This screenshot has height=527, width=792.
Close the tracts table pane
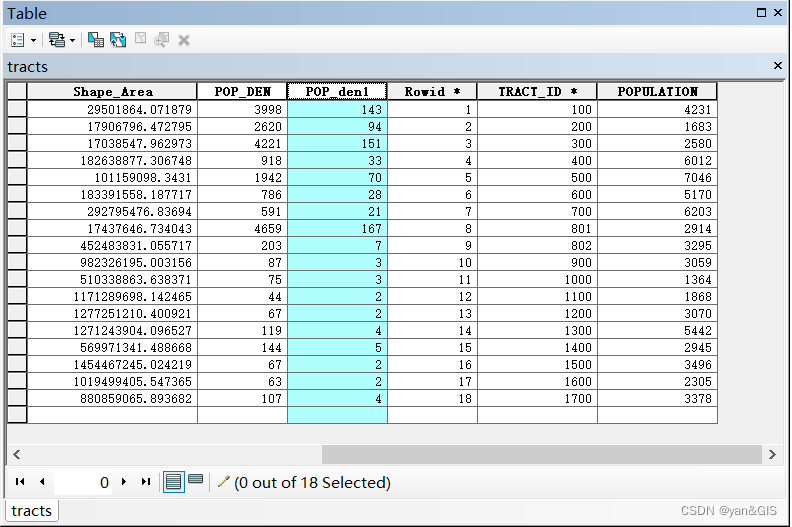(778, 66)
